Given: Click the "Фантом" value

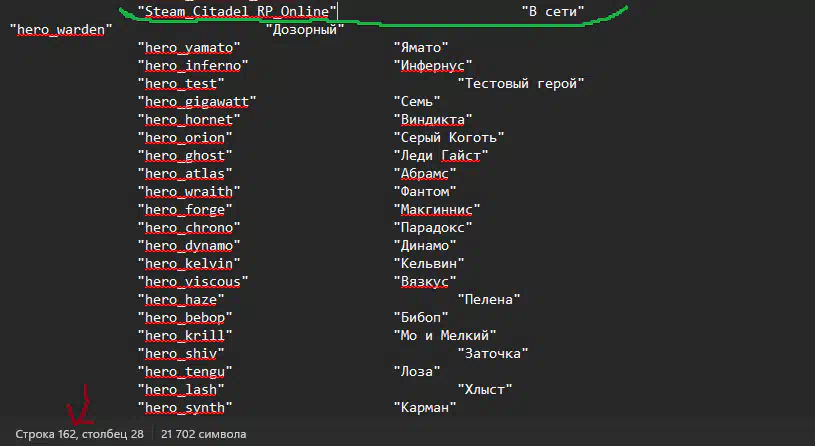Looking at the screenshot, I should coord(425,192).
